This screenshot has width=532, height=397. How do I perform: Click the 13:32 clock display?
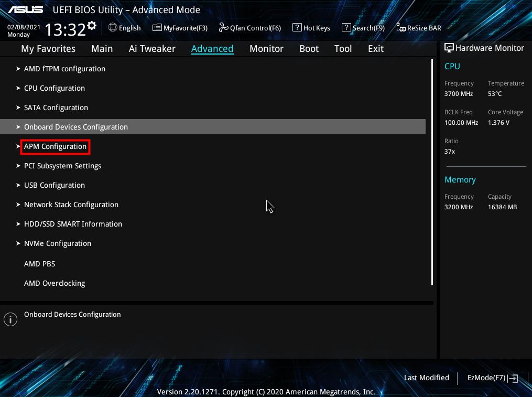(65, 29)
